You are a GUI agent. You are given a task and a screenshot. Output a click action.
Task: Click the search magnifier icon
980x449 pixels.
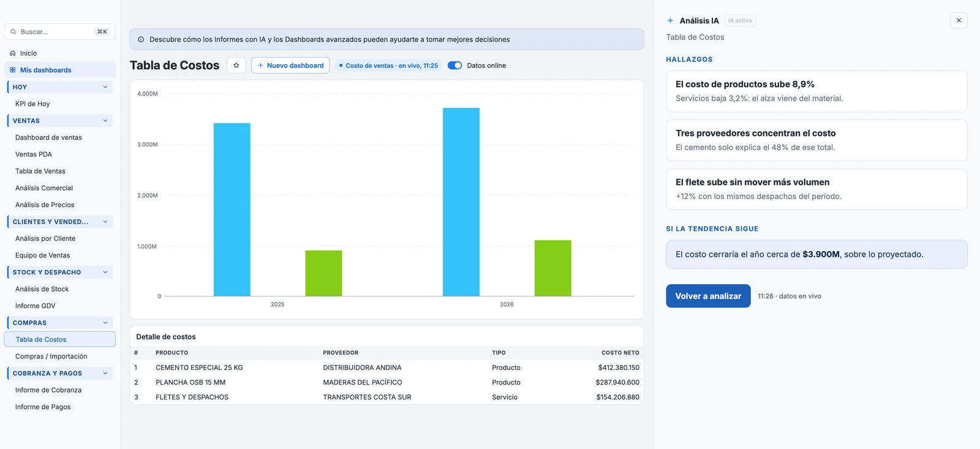pyautogui.click(x=13, y=32)
